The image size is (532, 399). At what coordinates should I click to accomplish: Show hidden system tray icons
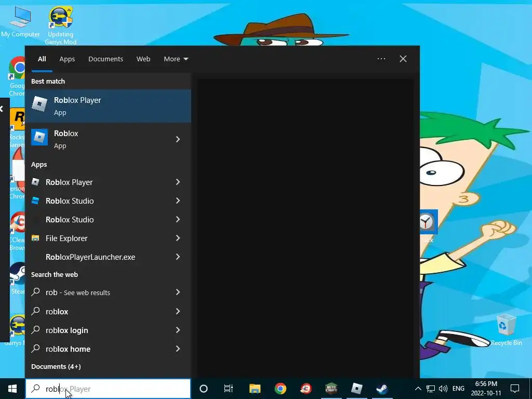(x=418, y=389)
